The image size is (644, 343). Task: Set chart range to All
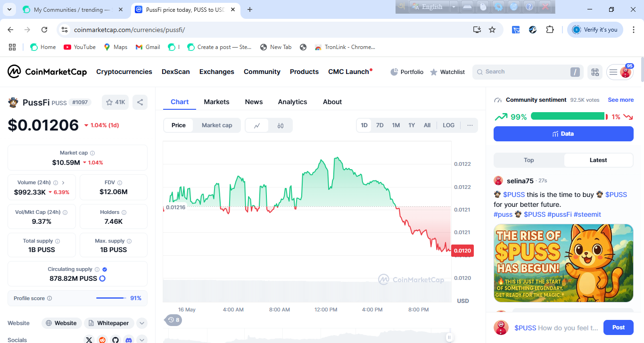427,125
